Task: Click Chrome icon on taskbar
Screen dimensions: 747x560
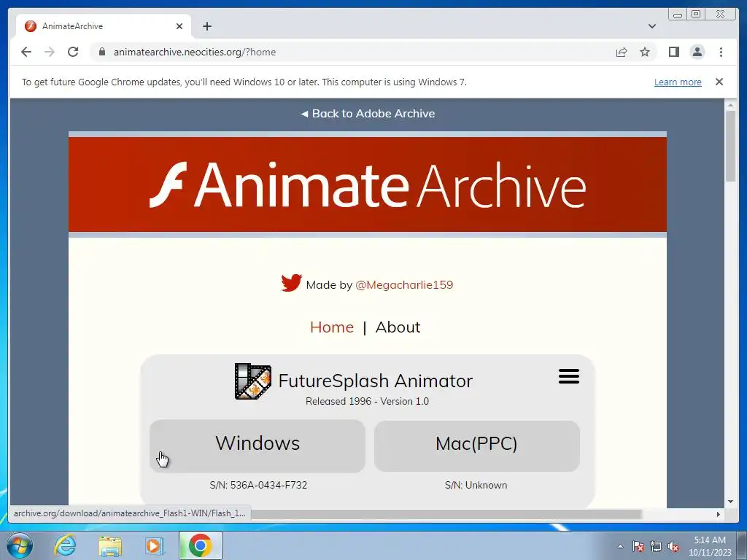Action: [201, 545]
